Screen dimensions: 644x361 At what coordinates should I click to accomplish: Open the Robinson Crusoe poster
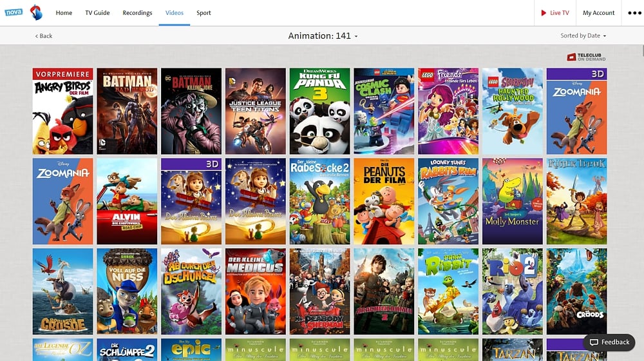pyautogui.click(x=63, y=291)
